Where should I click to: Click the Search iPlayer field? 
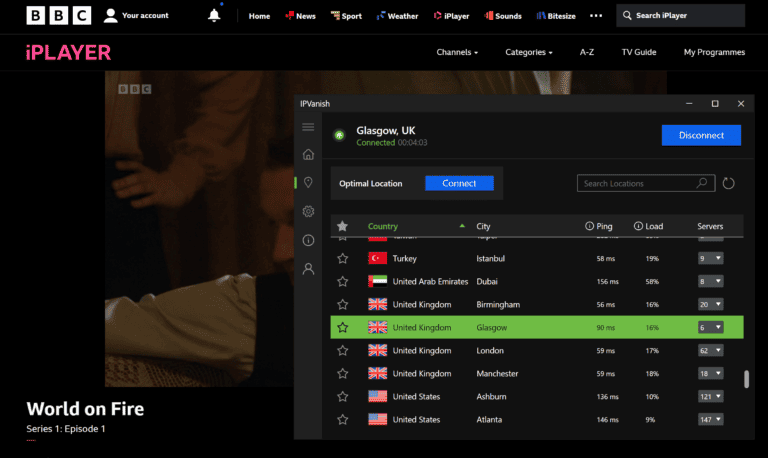click(680, 16)
